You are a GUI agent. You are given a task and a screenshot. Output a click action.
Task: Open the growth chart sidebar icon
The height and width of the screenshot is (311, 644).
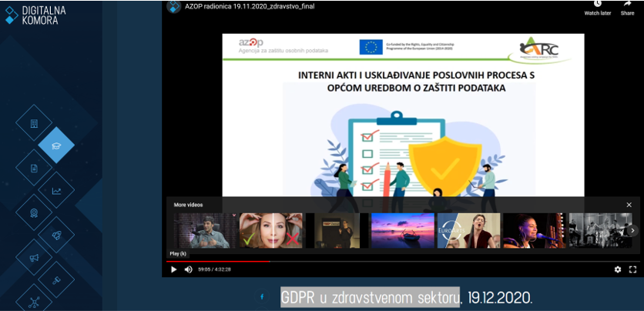[56, 190]
